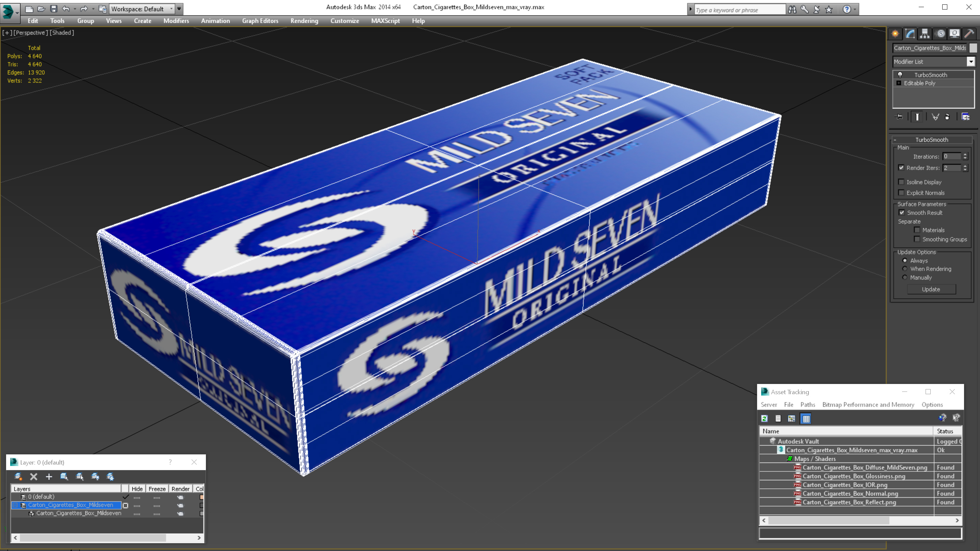Open the Modifiers menu
The height and width of the screenshot is (551, 980).
(176, 21)
